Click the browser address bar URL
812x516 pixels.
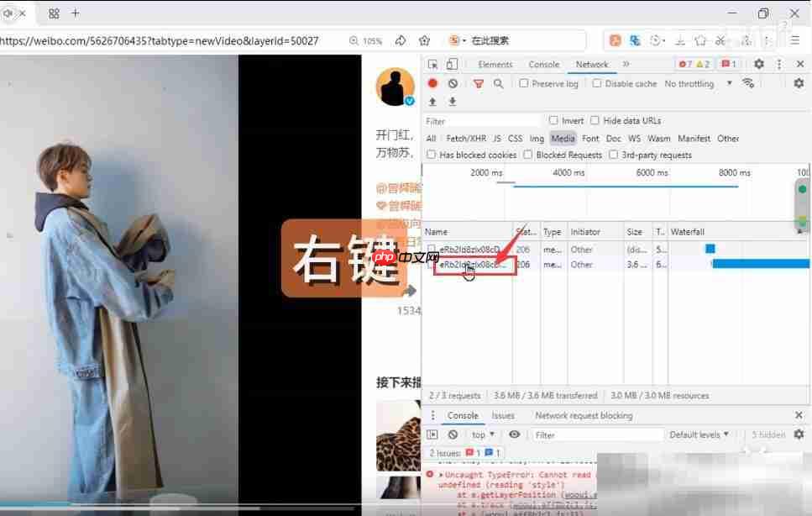click(x=159, y=40)
